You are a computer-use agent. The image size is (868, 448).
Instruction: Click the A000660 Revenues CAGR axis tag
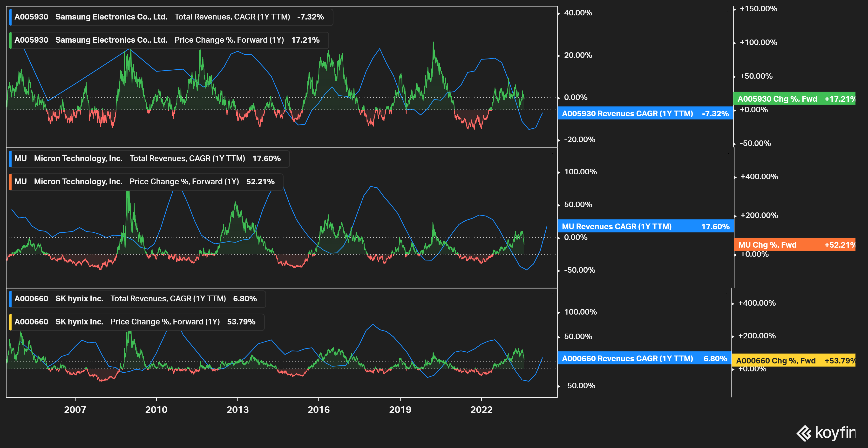pos(644,358)
